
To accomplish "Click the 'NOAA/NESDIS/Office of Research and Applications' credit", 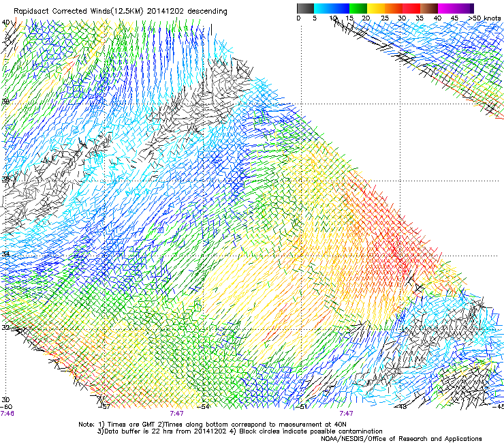I will 401,439.
